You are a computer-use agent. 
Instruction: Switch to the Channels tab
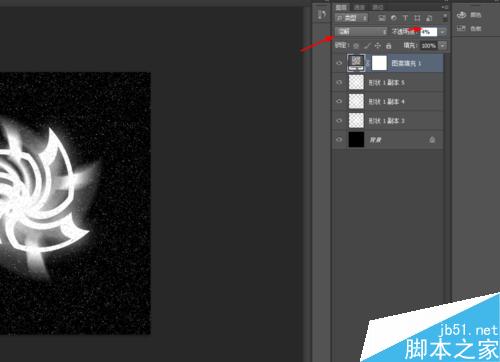tap(359, 7)
